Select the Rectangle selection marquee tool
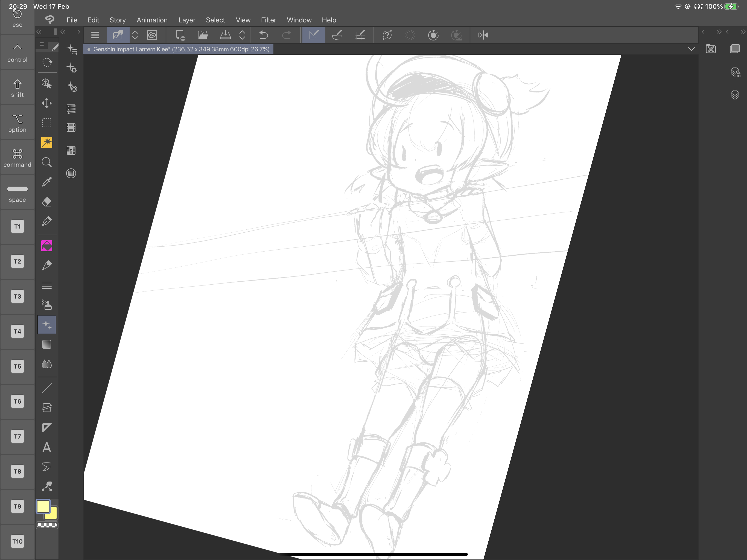The width and height of the screenshot is (747, 560). 46,122
